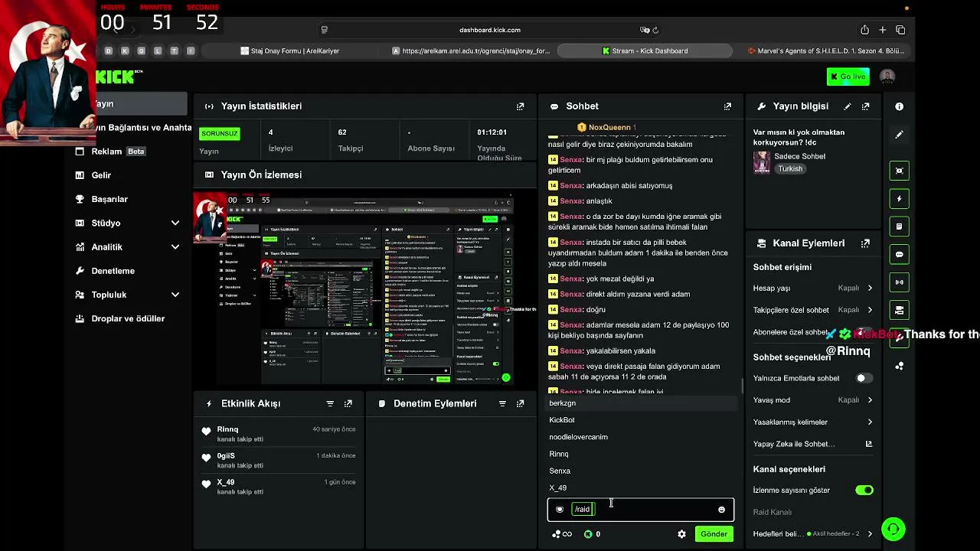The height and width of the screenshot is (551, 980).
Task: Open the filter options in Etkinlik Akışı
Action: point(330,403)
